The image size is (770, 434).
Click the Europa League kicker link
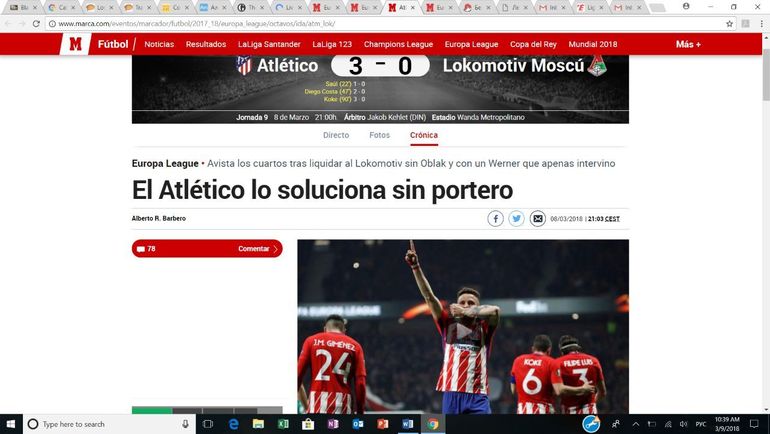point(165,163)
